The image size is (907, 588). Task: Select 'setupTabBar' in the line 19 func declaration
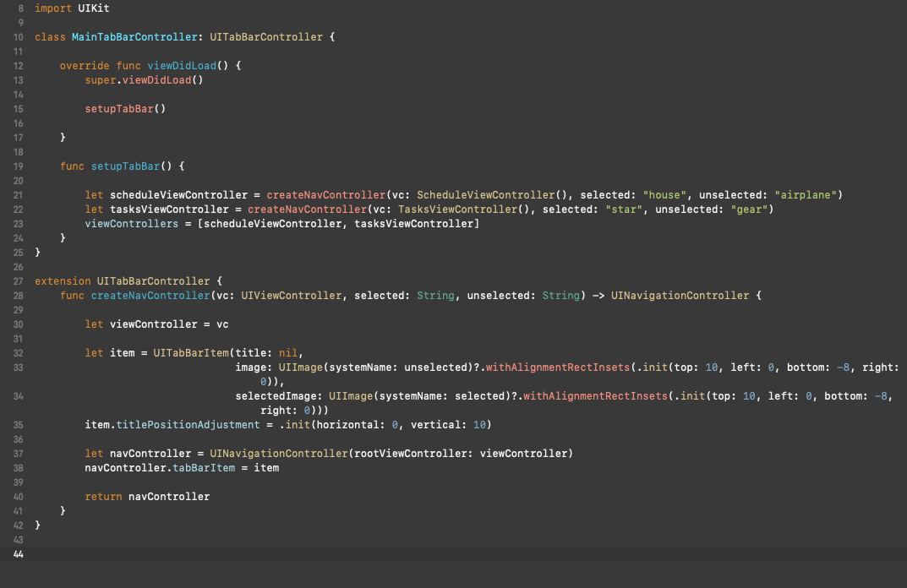click(x=125, y=166)
